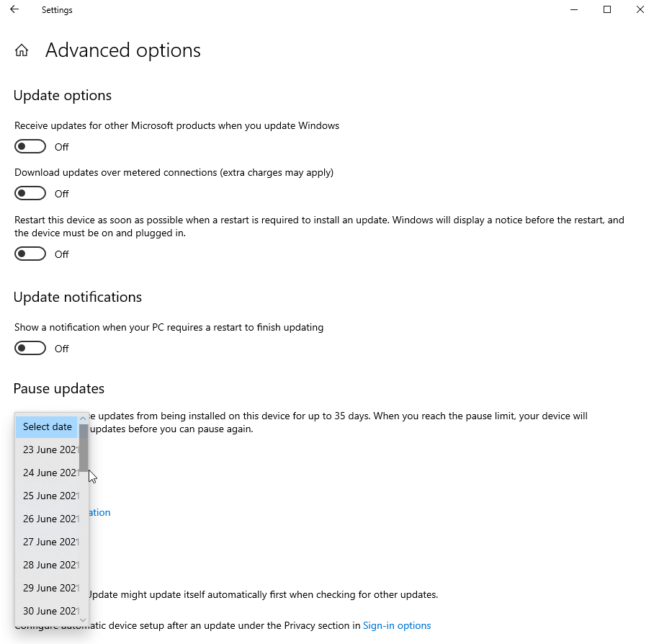654x644 pixels.
Task: Pick 25 June 2021 in the dropdown
Action: 47,496
